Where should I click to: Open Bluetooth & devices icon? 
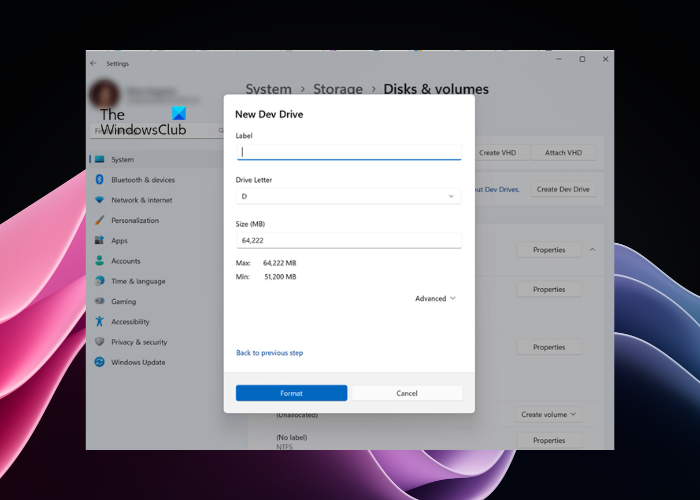pyautogui.click(x=100, y=179)
